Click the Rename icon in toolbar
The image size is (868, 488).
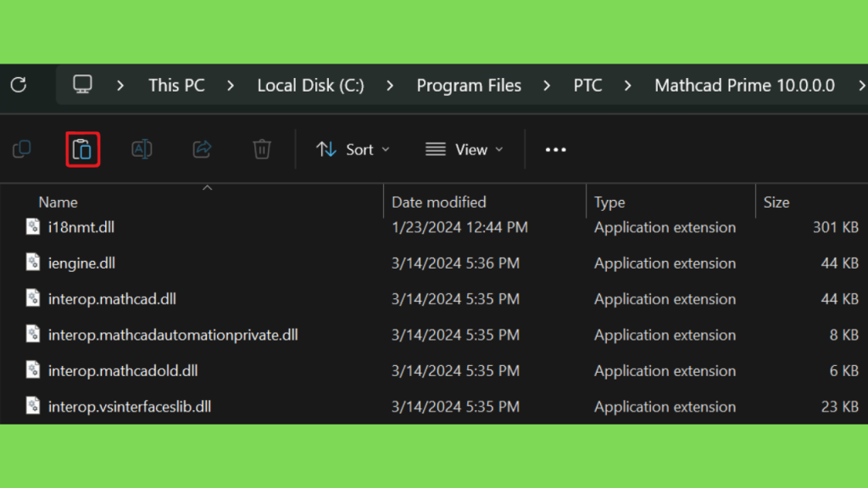[142, 149]
